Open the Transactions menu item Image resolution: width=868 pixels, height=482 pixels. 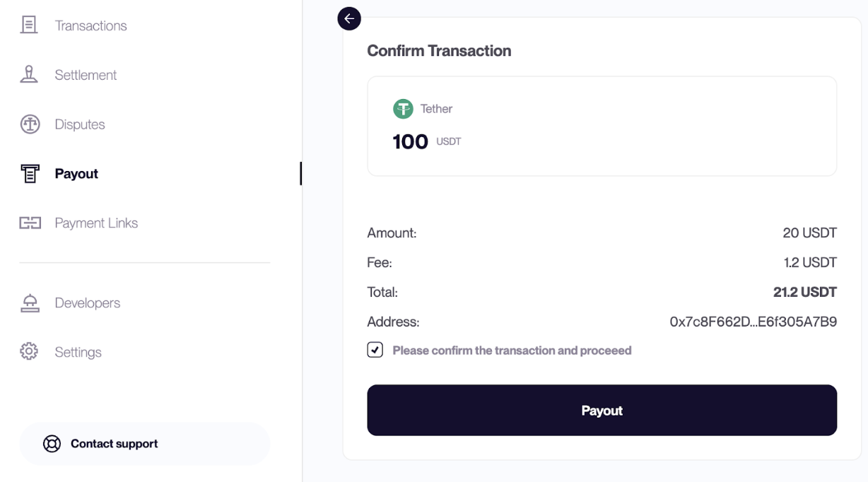tap(91, 26)
